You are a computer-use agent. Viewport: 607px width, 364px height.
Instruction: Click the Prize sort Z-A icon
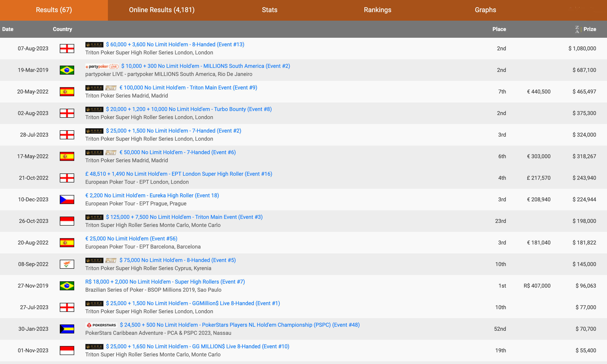tap(577, 29)
